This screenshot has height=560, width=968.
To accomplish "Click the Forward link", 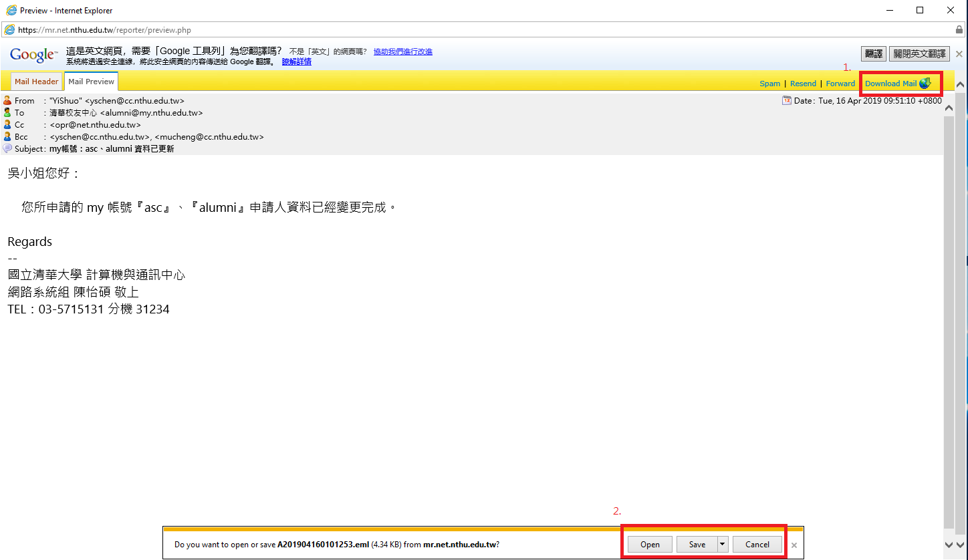I will click(840, 84).
